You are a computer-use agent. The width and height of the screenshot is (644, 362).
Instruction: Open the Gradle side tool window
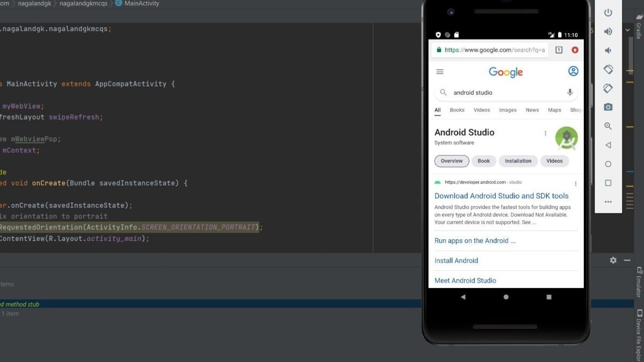[639, 27]
